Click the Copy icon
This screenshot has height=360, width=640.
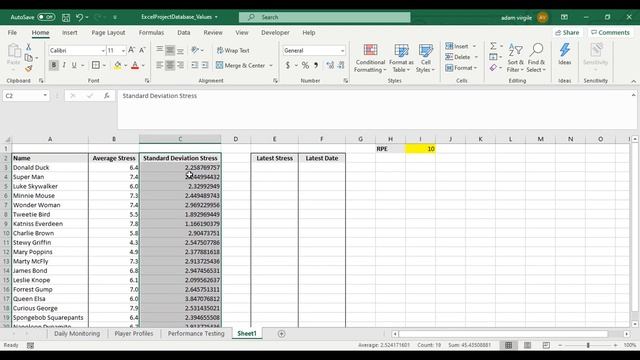[29, 58]
